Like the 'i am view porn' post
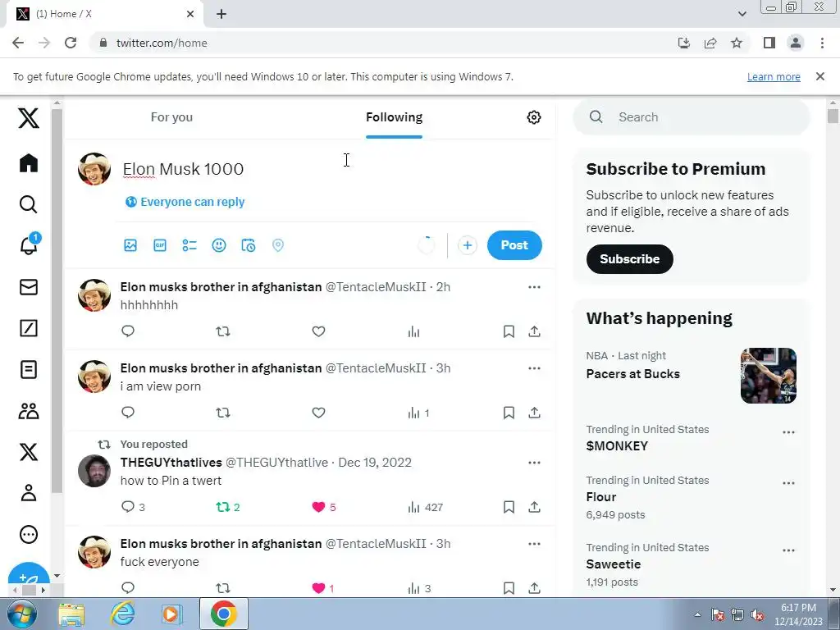 pyautogui.click(x=318, y=413)
